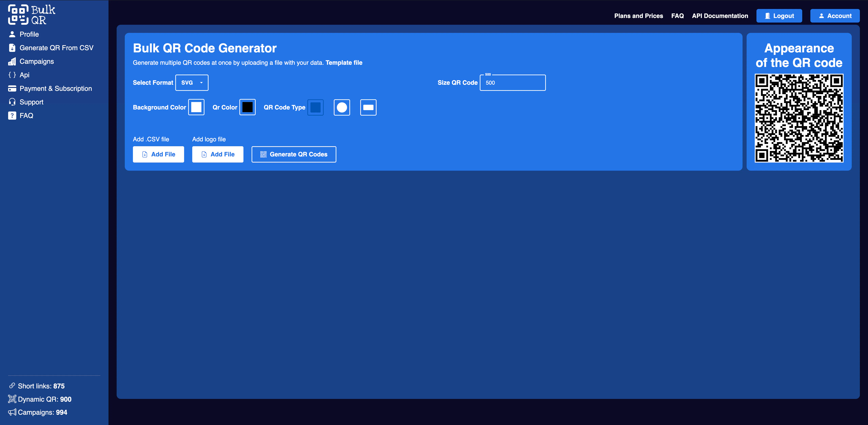Select the circle QR Code Type
The height and width of the screenshot is (425, 868).
[342, 107]
